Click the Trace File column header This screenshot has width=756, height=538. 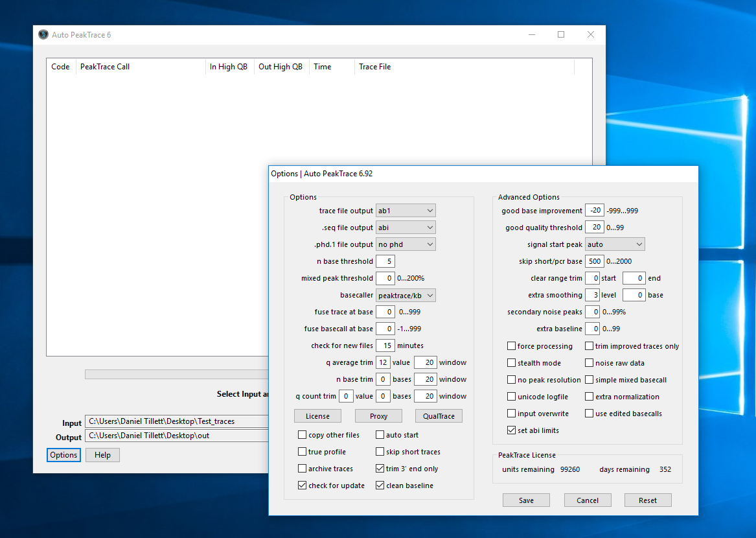coord(464,67)
